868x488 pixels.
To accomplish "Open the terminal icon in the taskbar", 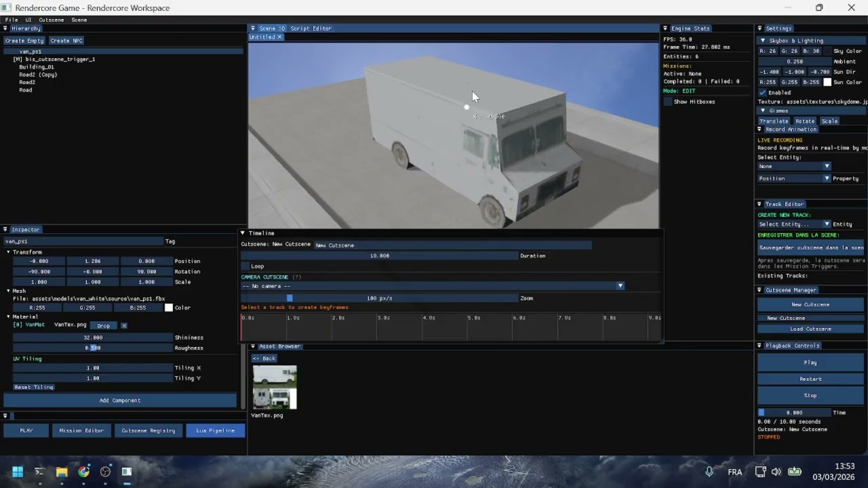I will click(x=39, y=472).
